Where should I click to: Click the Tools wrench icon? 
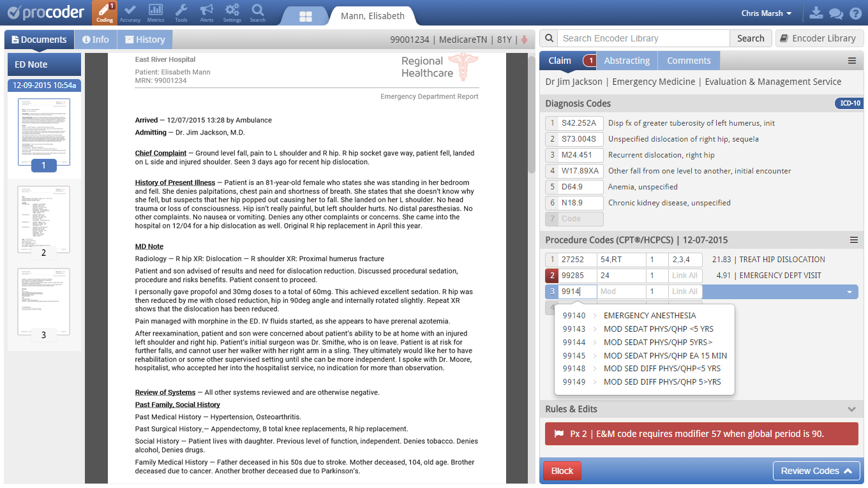click(181, 13)
